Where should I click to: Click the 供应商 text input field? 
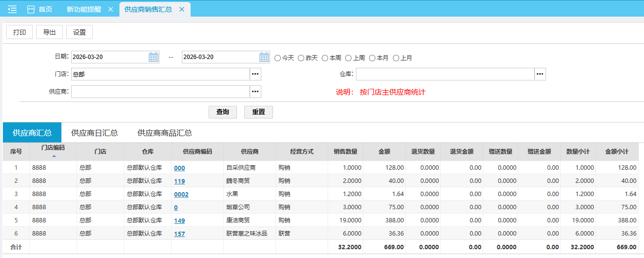coord(160,92)
